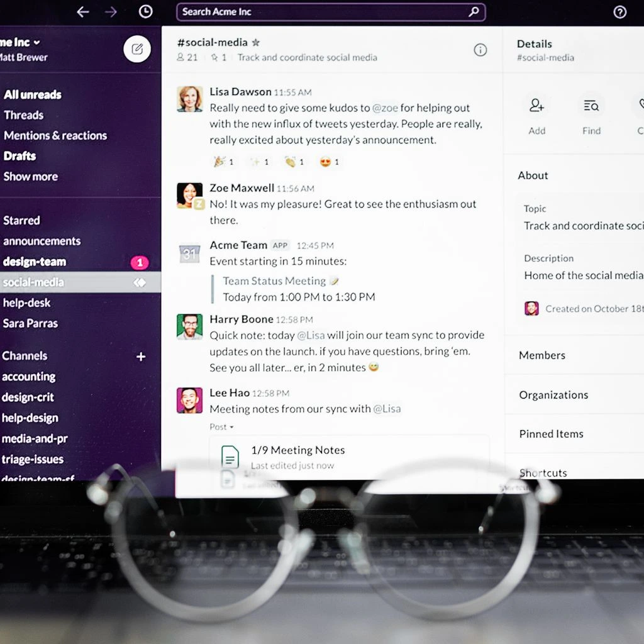The width and height of the screenshot is (644, 644).
Task: Expand the Organizations section
Action: (553, 395)
